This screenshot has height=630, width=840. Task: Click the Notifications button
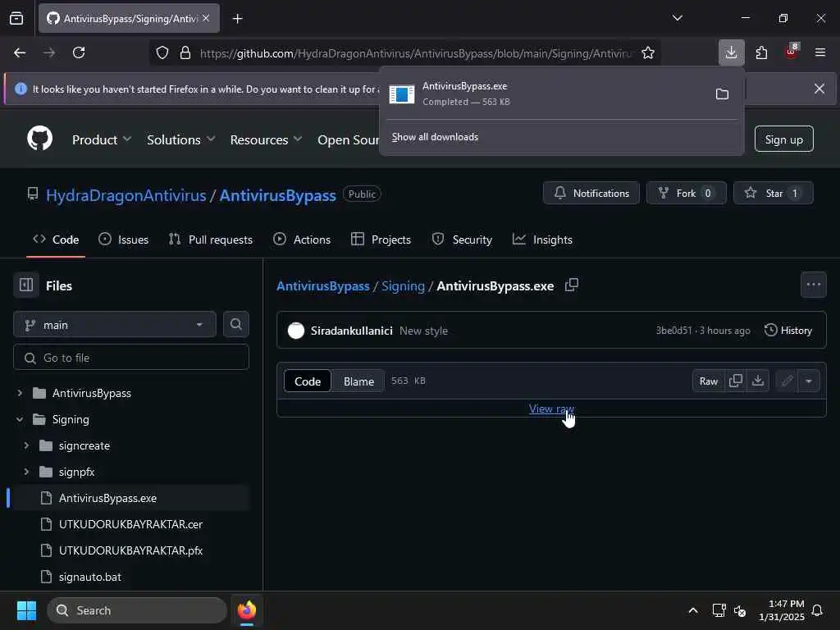pos(591,193)
